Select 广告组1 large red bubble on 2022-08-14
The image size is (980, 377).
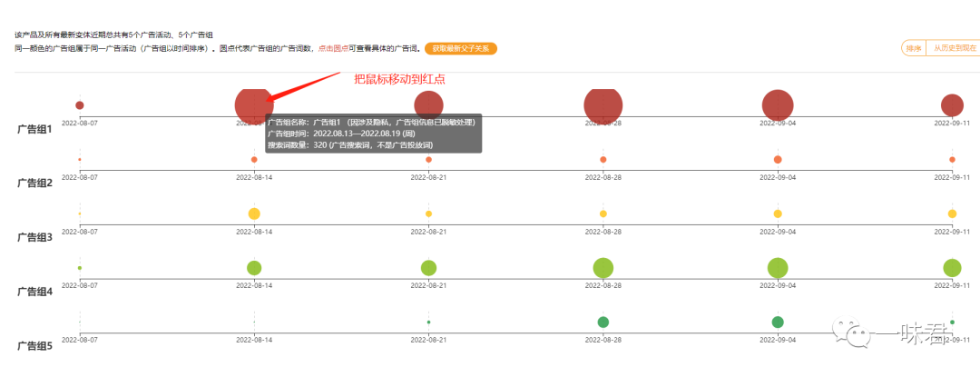(x=254, y=105)
